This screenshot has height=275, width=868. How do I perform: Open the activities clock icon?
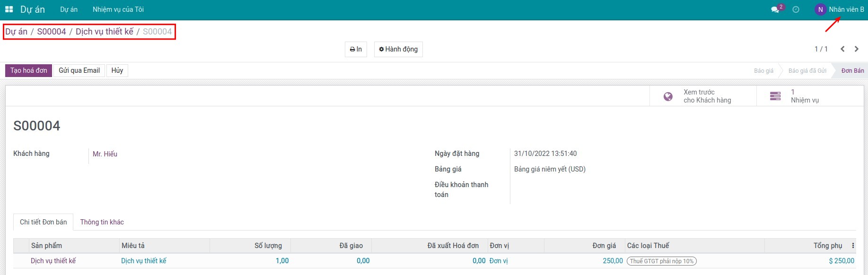[796, 9]
